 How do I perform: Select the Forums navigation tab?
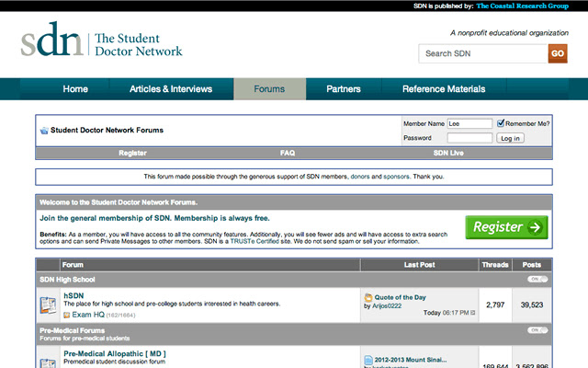(269, 89)
